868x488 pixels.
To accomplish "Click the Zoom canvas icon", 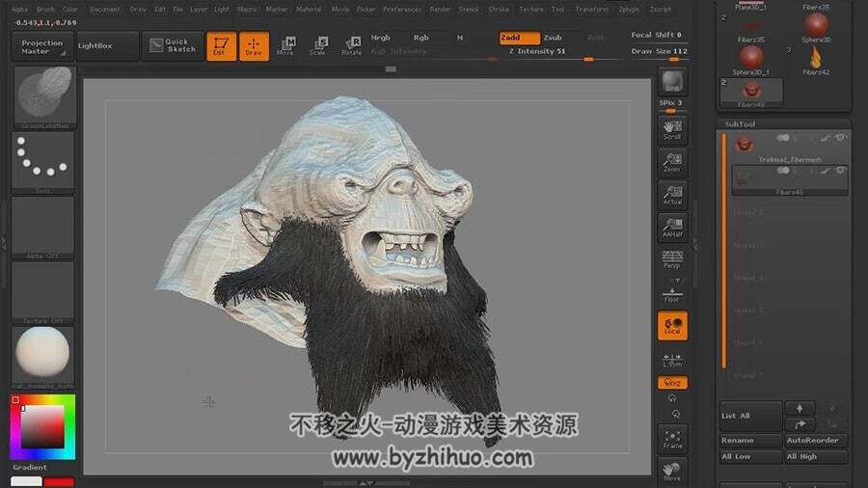I will point(672,163).
